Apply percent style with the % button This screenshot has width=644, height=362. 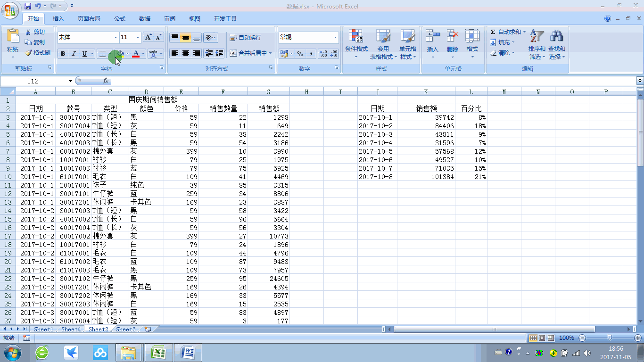[x=300, y=54]
